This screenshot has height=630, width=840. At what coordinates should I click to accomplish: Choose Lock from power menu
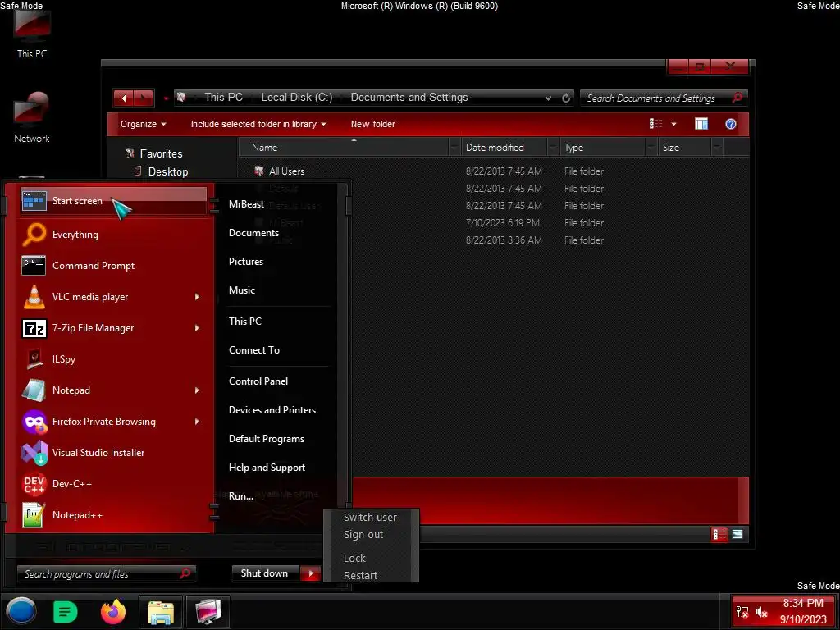tap(354, 558)
